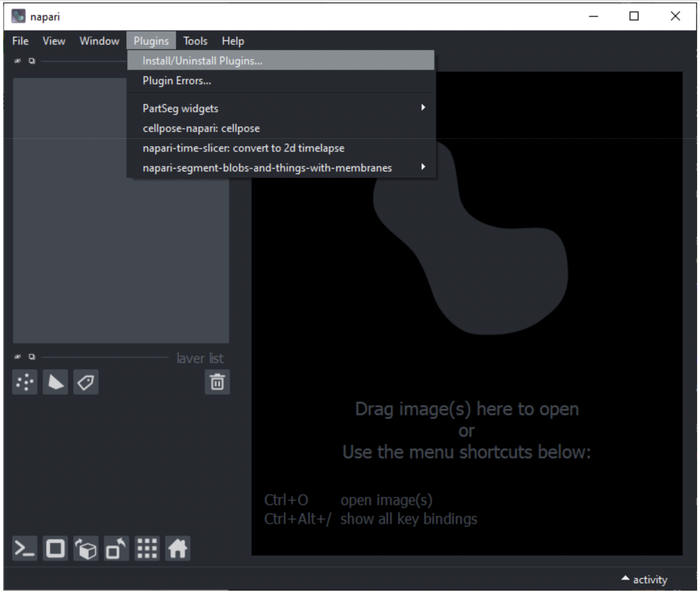The height and width of the screenshot is (593, 700).
Task: Expand napari-segment-blobs-and-things-with-membranes submenu
Action: (x=281, y=168)
